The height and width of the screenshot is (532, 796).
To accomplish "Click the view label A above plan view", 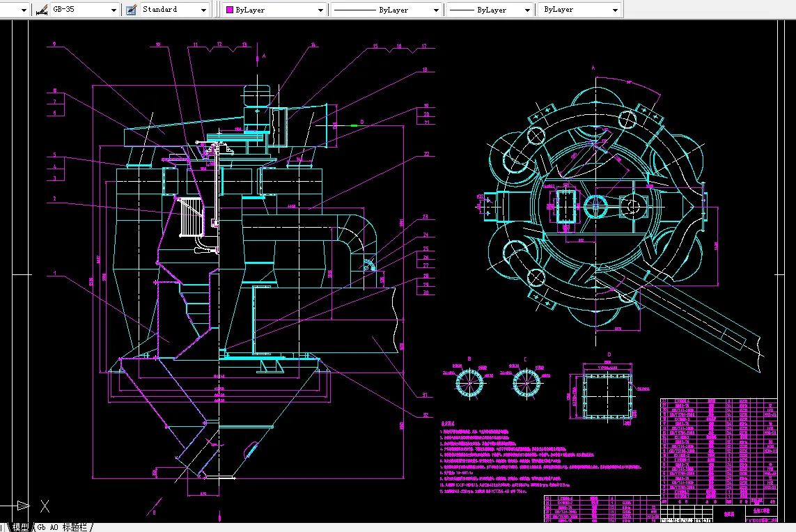I will click(x=593, y=68).
